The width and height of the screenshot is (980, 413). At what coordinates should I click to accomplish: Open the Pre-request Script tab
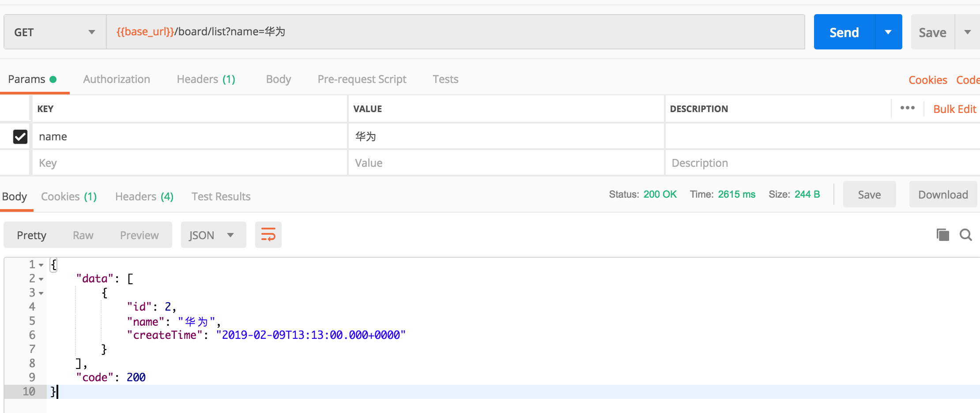click(362, 79)
